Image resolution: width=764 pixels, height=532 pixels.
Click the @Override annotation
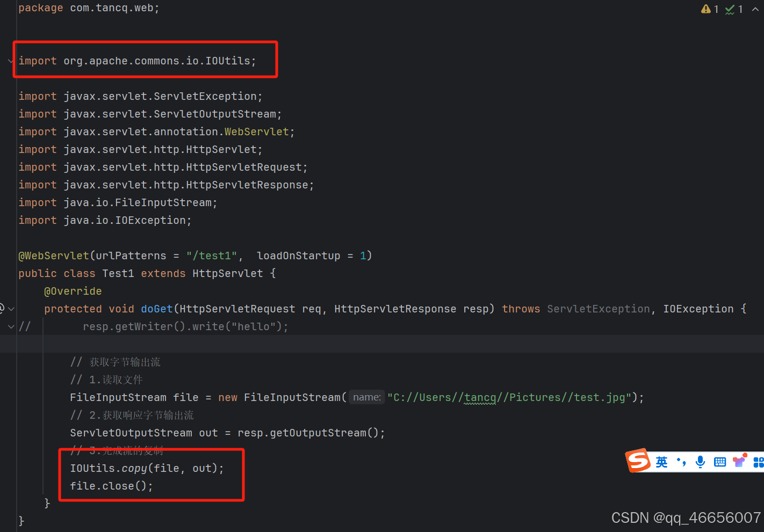[x=73, y=291]
